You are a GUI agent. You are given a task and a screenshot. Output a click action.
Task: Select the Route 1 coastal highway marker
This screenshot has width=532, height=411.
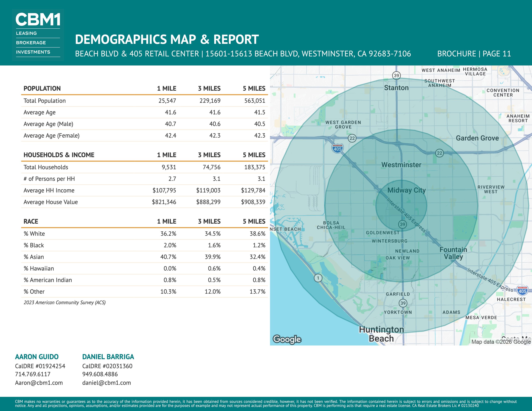318,278
